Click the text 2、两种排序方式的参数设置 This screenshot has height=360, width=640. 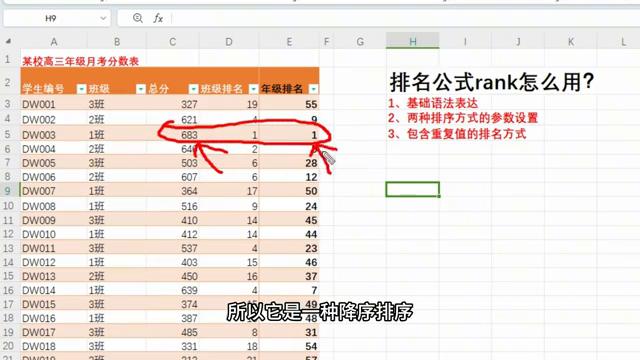pos(463,118)
